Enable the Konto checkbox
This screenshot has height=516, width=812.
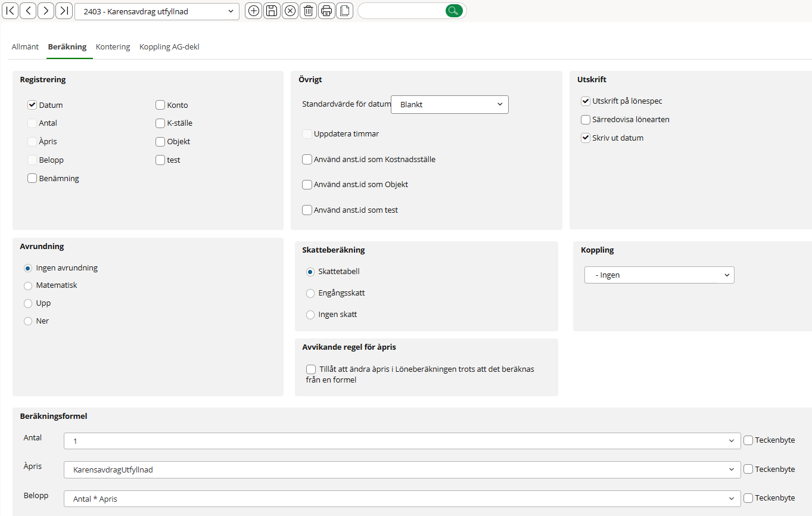[x=160, y=105]
